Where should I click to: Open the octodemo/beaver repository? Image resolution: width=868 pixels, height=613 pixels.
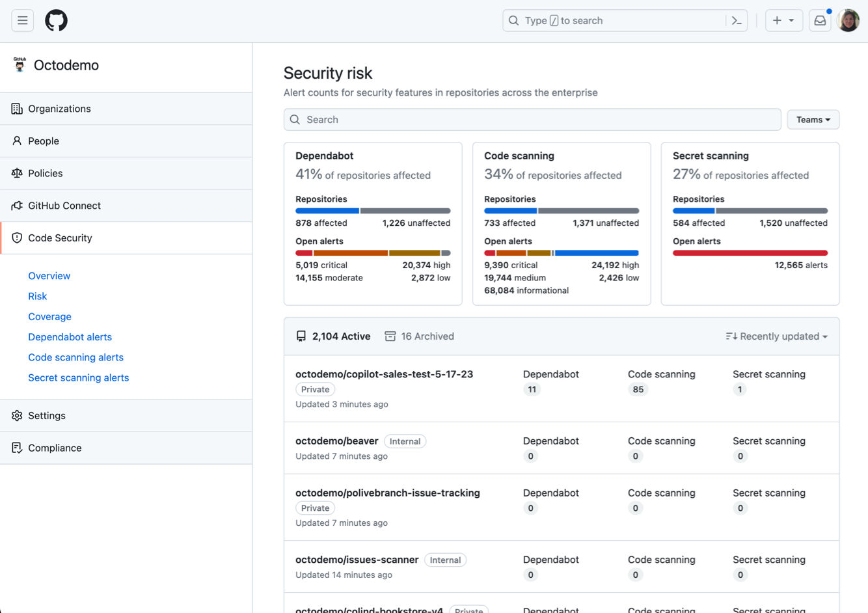(x=337, y=441)
